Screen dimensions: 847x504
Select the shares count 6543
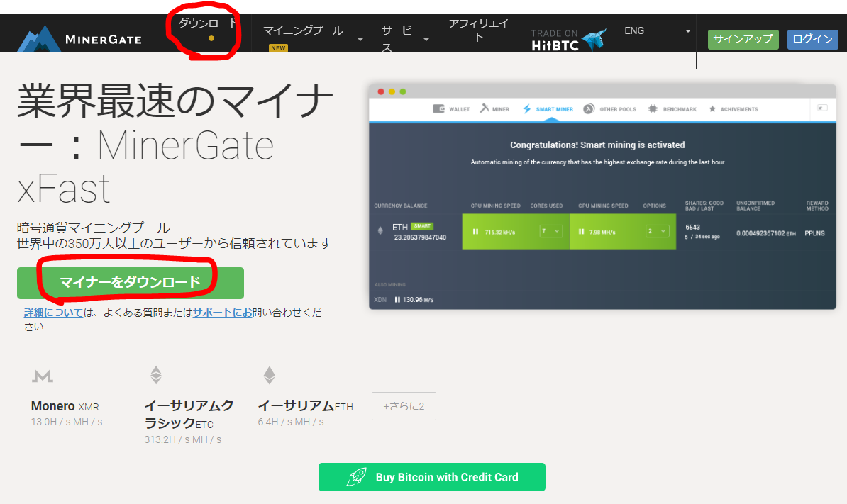692,227
